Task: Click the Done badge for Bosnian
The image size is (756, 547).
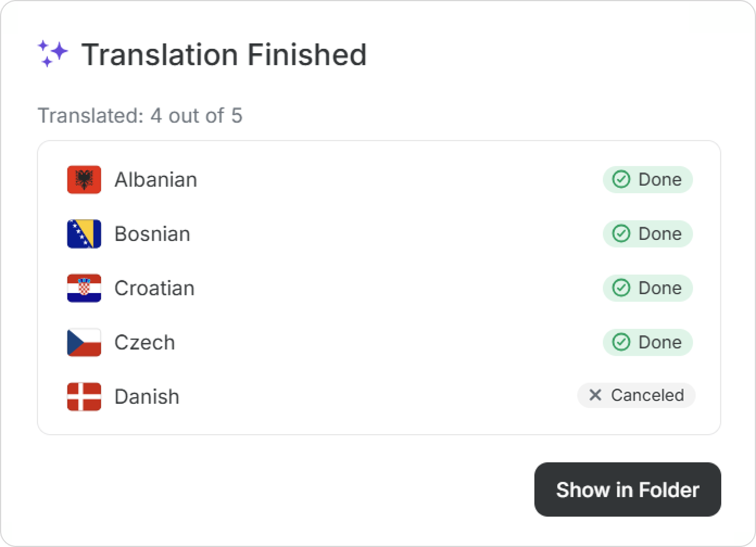Action: (x=647, y=234)
